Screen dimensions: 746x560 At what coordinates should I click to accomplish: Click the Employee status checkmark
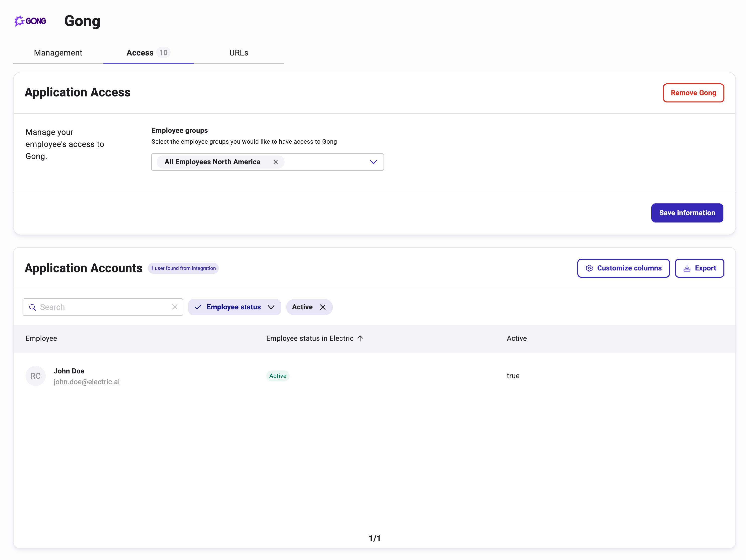198,307
